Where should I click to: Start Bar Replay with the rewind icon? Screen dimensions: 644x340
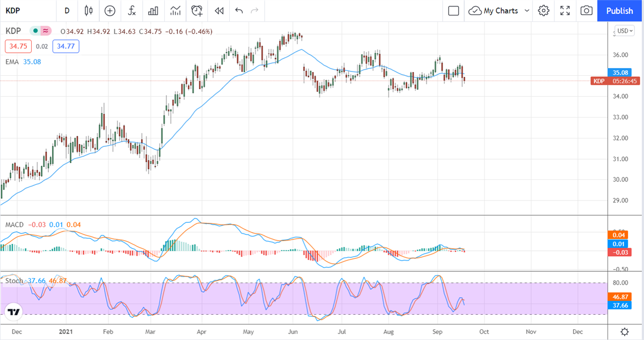[219, 11]
